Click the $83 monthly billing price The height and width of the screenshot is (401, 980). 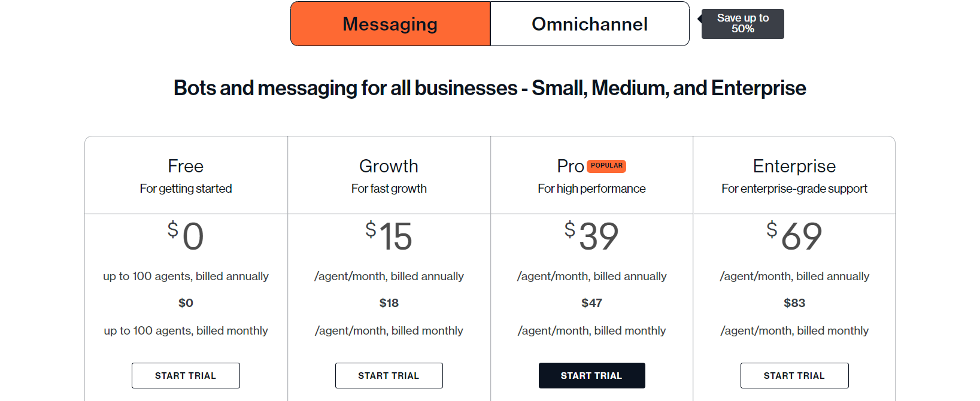794,303
